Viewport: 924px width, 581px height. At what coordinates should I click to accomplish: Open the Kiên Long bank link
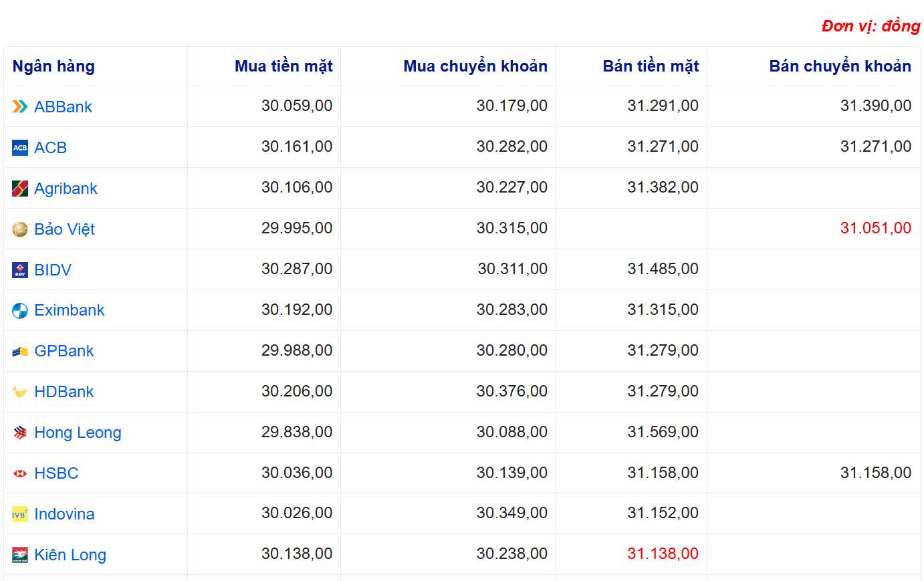pos(70,555)
